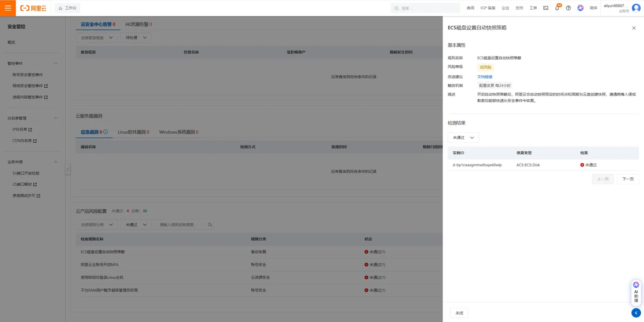Screen dimensions: 644x322
Task: Open the 未通过 filter in 云产品风险配置
Action: [136, 225]
